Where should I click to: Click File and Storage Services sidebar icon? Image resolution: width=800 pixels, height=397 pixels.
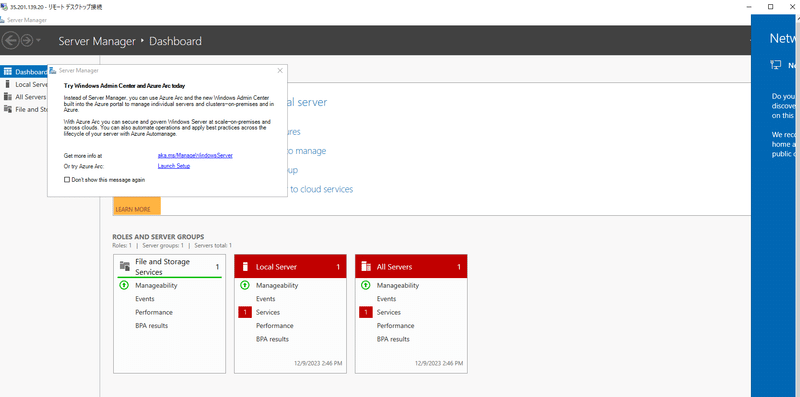(x=8, y=109)
